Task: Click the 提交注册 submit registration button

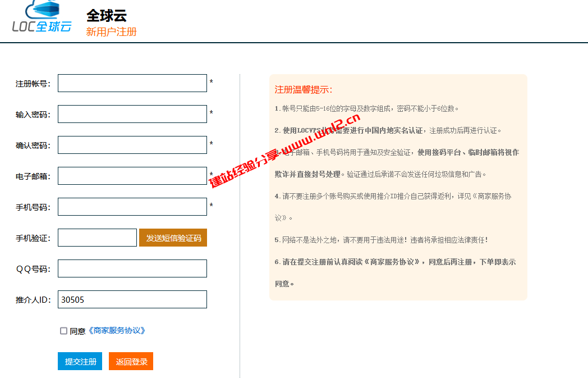Action: pyautogui.click(x=80, y=361)
